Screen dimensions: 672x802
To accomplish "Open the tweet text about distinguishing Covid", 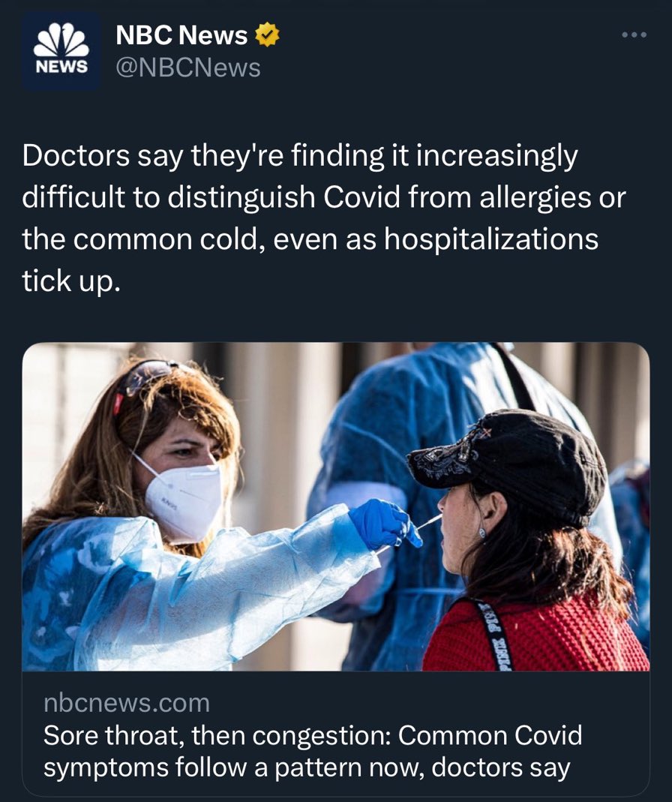I will click(x=324, y=218).
